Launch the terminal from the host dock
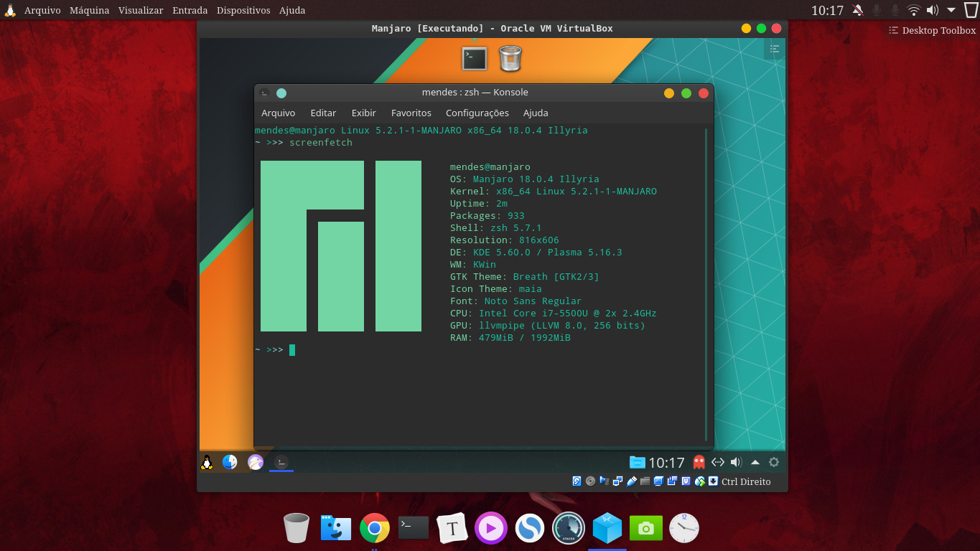The height and width of the screenshot is (551, 980). (414, 529)
